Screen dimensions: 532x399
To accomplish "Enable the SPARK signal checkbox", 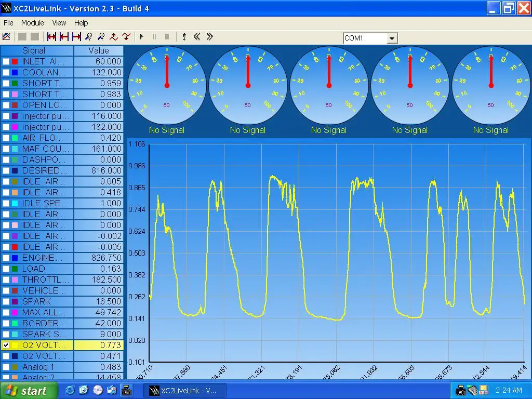I will [6, 301].
